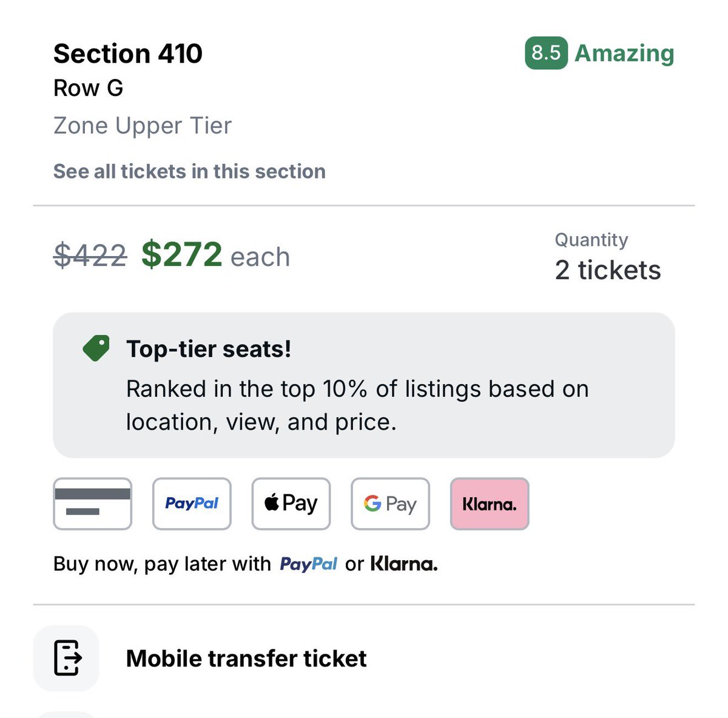Image resolution: width=728 pixels, height=718 pixels.
Task: Click the crossed-out $422 price
Action: [x=90, y=255]
